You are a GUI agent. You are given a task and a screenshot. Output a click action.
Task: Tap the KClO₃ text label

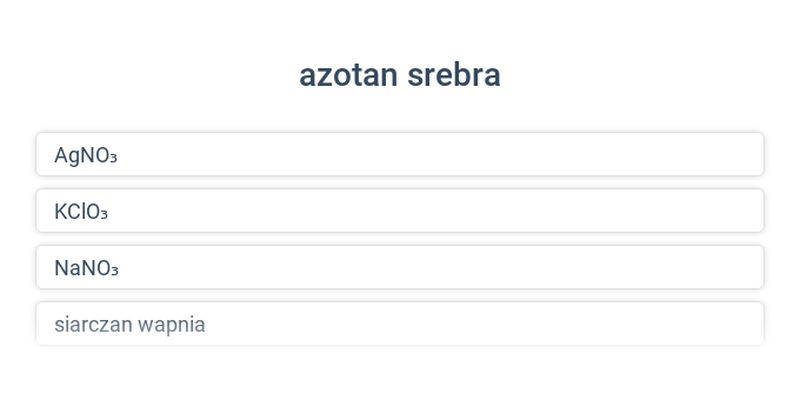pyautogui.click(x=81, y=212)
